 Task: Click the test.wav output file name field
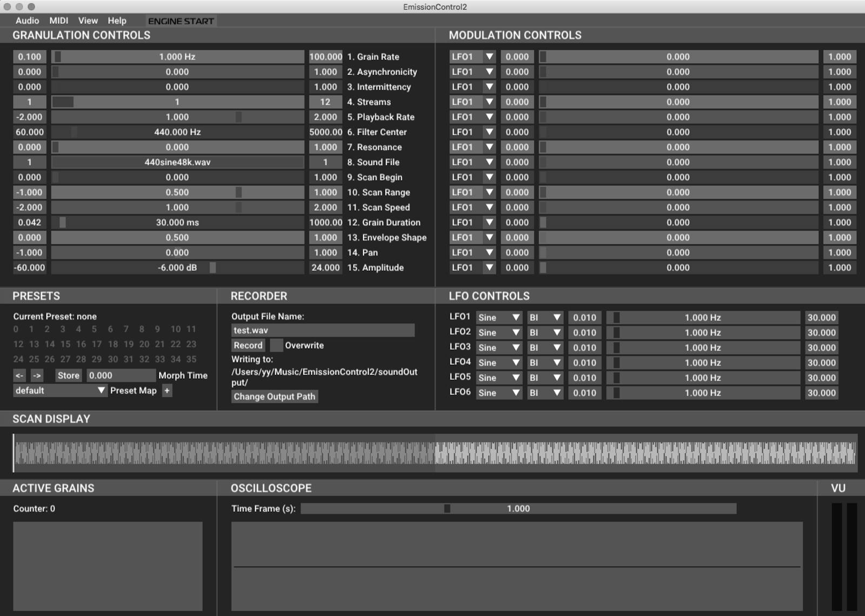[323, 330]
